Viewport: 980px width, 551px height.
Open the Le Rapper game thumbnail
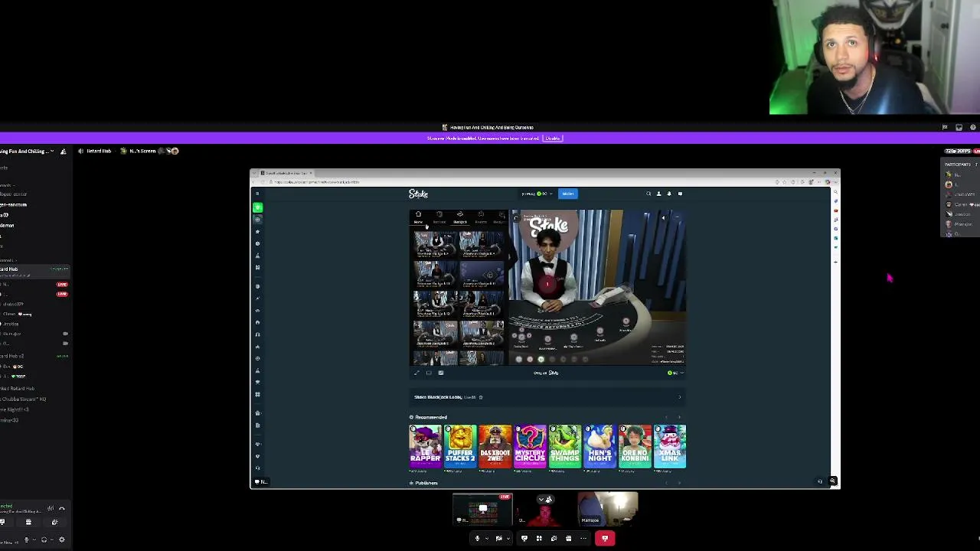[x=425, y=446]
